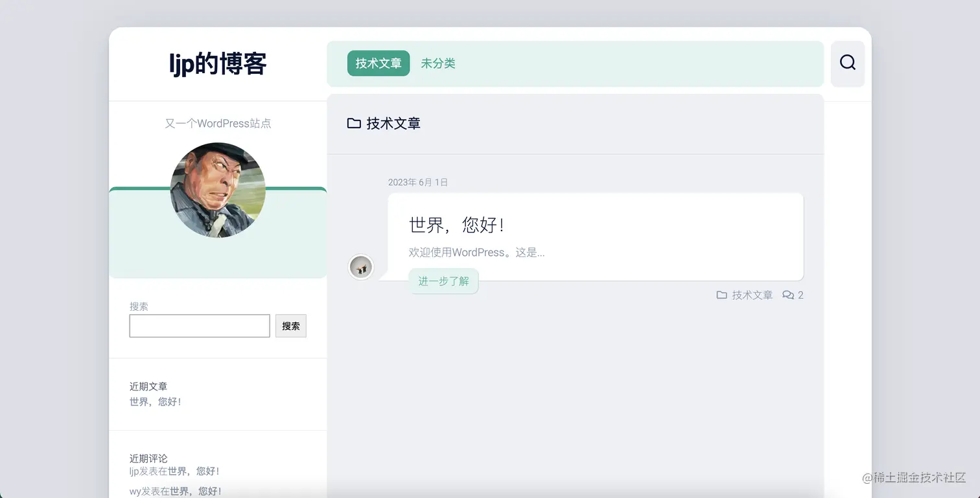980x498 pixels.
Task: Click the post date 2023年 6月 1日
Action: click(418, 183)
